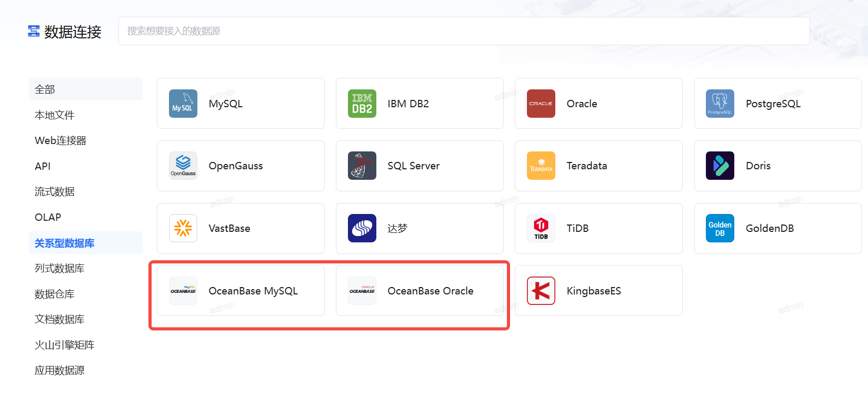Viewport: 868px width, 398px height.
Task: Click the 数据连接 page logo icon
Action: click(34, 32)
